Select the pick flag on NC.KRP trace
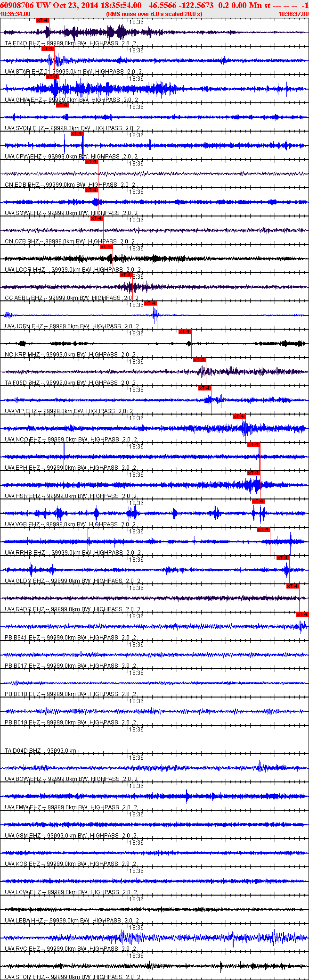This screenshot has width=309, height=980. 185,332
